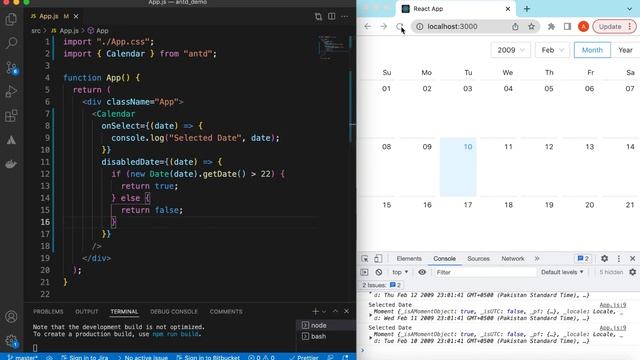Image resolution: width=640 pixels, height=360 pixels.
Task: Open the Extensions view
Action: click(11, 116)
